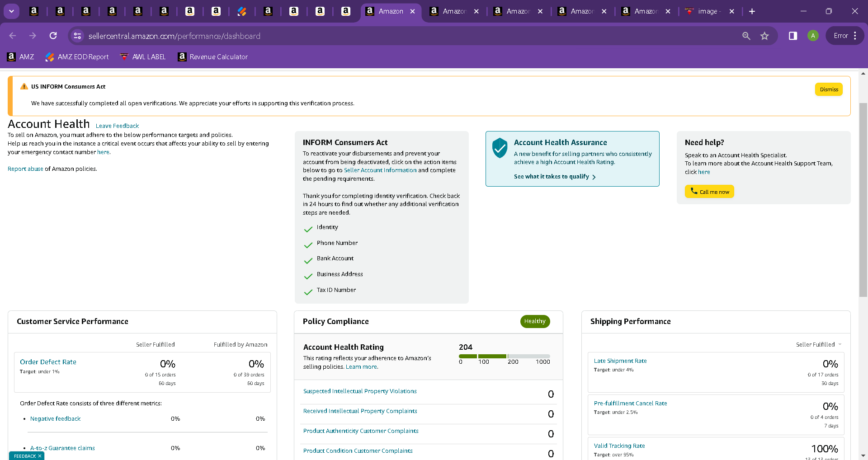Click the chevron next to qualify link
The height and width of the screenshot is (460, 868).
tap(594, 177)
